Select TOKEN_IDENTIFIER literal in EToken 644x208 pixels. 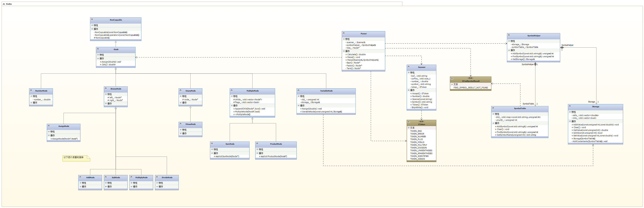(x=419, y=156)
